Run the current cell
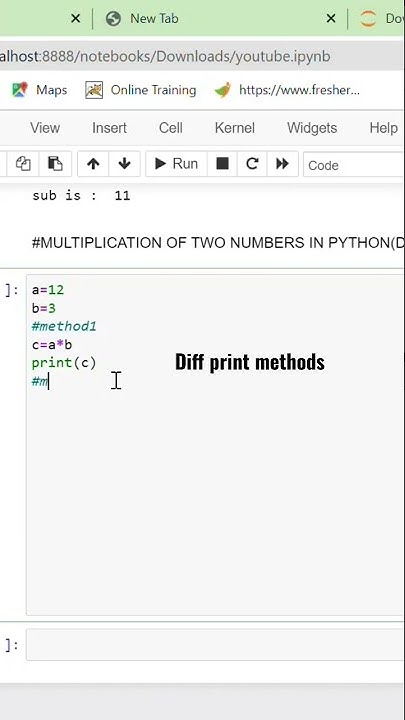Viewport: 405px width, 720px height. pos(176,163)
